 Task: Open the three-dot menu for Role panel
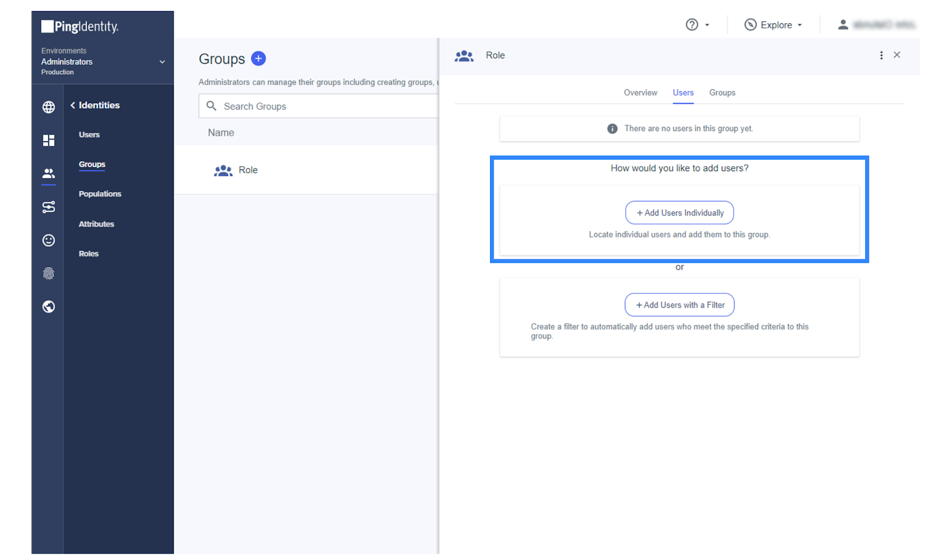tap(881, 55)
